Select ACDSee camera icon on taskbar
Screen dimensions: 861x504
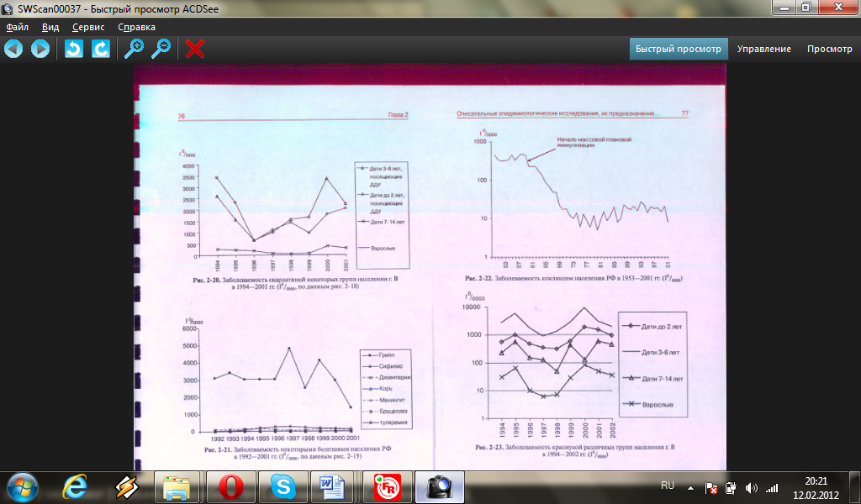pyautogui.click(x=439, y=487)
